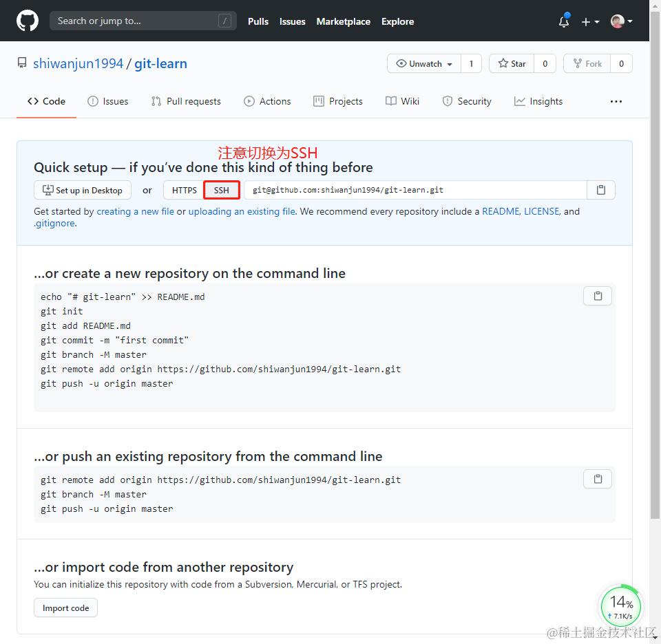
Task: View the stargazers count beside Star
Action: coord(545,63)
